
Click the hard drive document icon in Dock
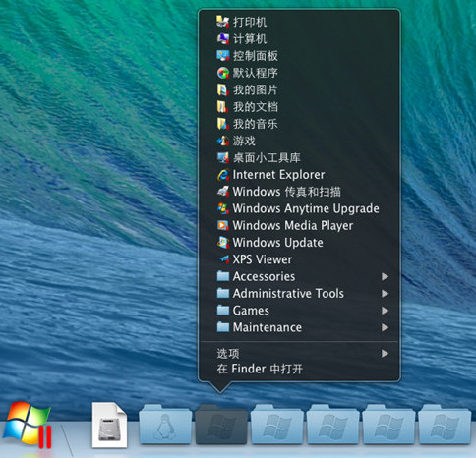pyautogui.click(x=109, y=425)
